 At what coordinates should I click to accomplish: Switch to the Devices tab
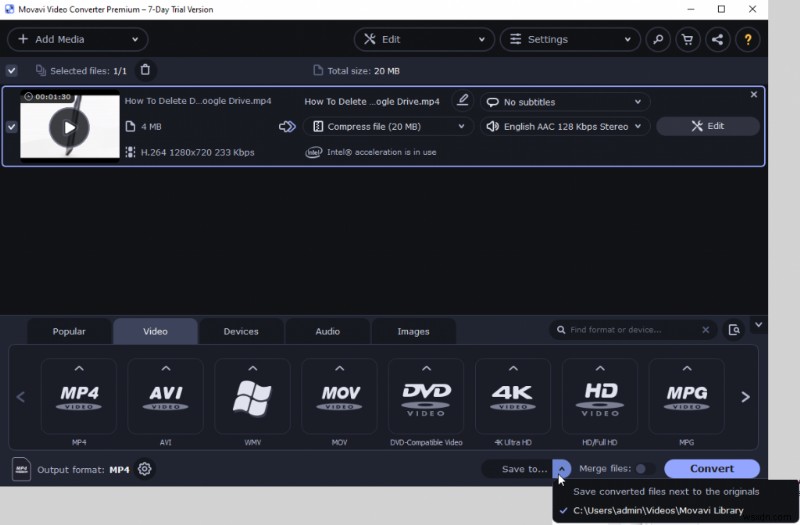241,331
